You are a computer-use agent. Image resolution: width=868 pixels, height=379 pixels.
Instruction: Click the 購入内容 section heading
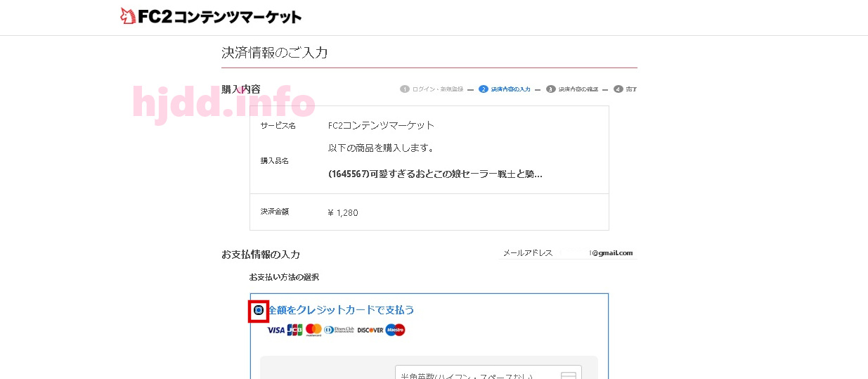(241, 89)
